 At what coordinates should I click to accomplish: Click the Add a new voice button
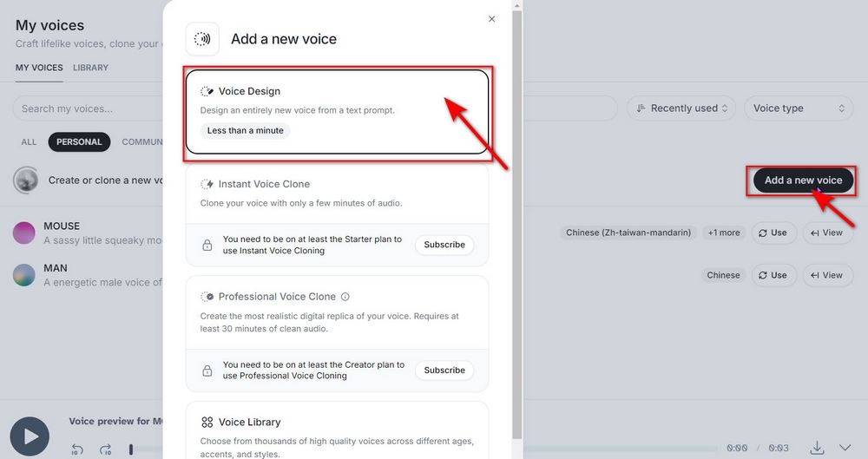click(803, 180)
